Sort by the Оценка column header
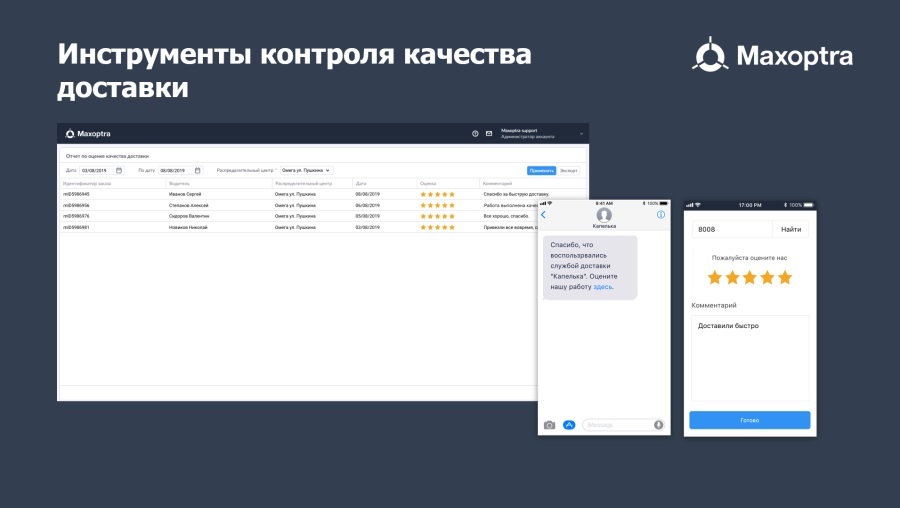The height and width of the screenshot is (508, 900). pyautogui.click(x=428, y=184)
